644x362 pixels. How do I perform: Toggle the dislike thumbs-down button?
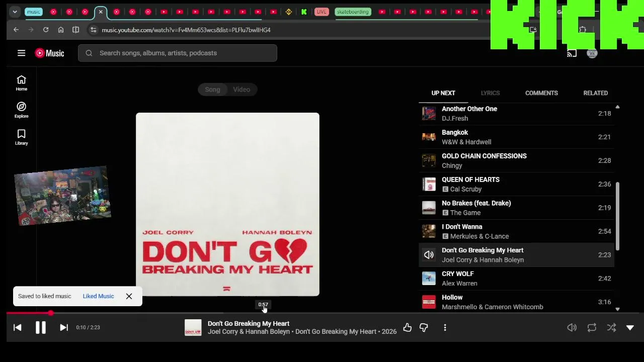coord(424,327)
